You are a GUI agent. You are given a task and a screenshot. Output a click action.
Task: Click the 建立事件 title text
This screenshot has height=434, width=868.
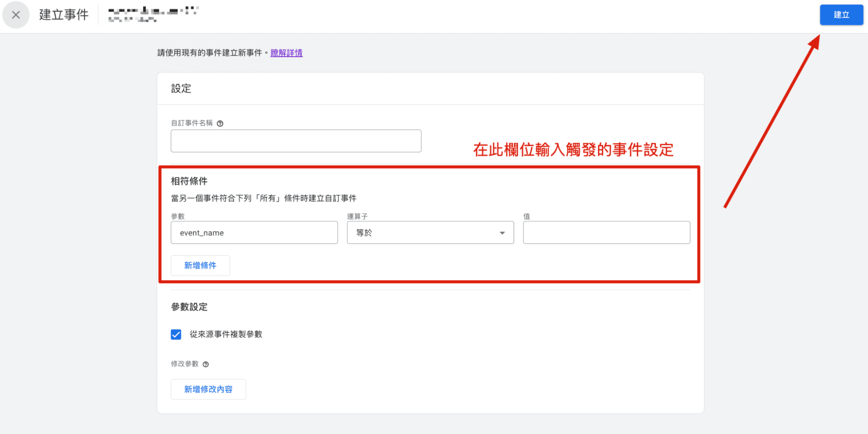coord(64,14)
